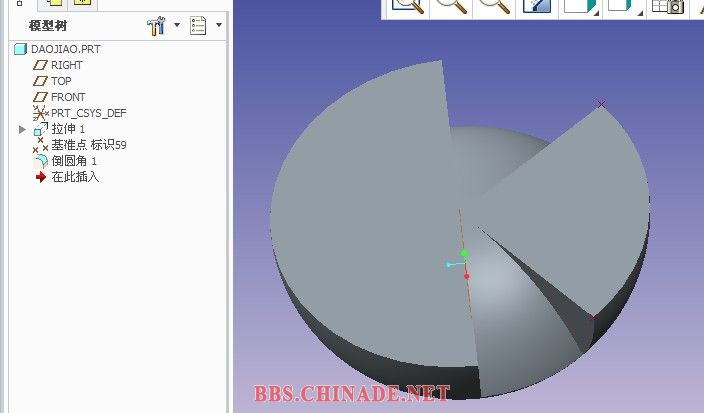Image resolution: width=704 pixels, height=413 pixels.
Task: Click the 模型树 panel title
Action: pos(48,26)
